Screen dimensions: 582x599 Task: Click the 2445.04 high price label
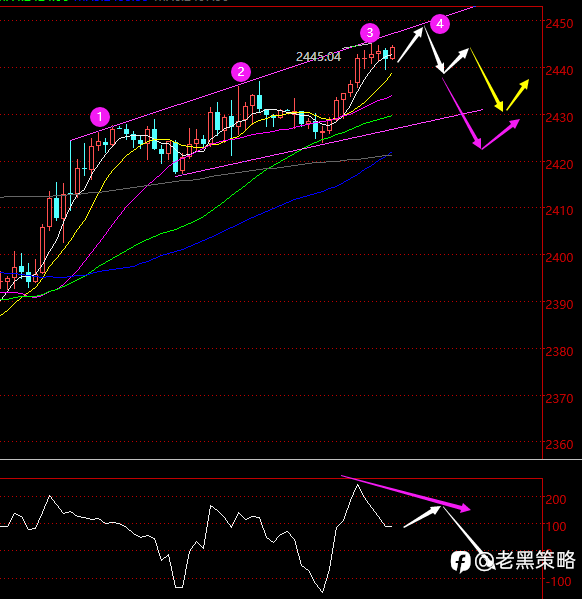pyautogui.click(x=318, y=57)
